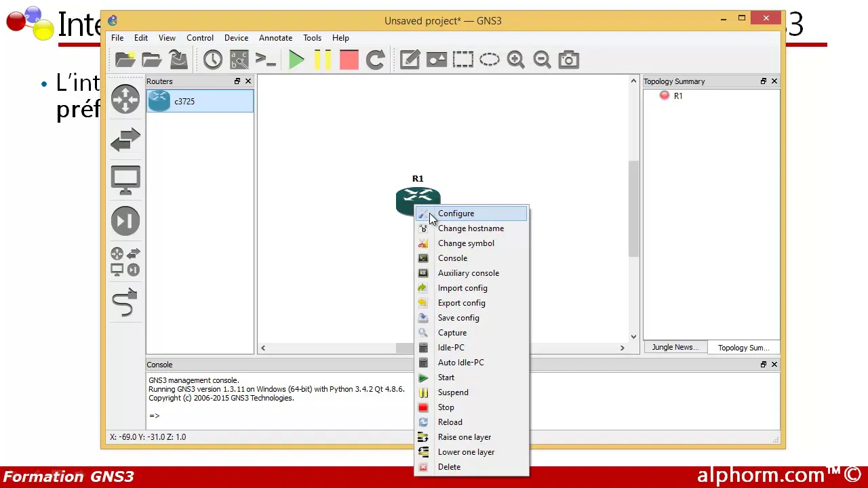This screenshot has height=488, width=868.
Task: Browse routers in the device sidebar
Action: pyautogui.click(x=125, y=99)
